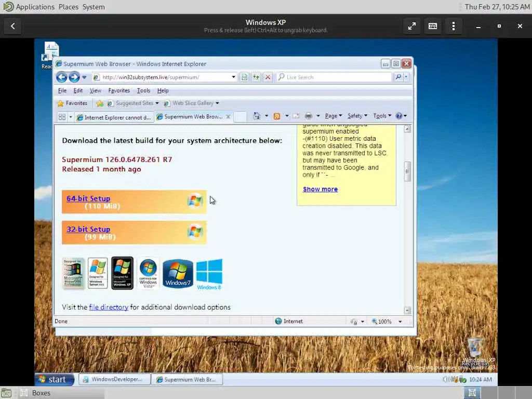
Task: Expand the Print options dropdown arrow
Action: (318, 116)
